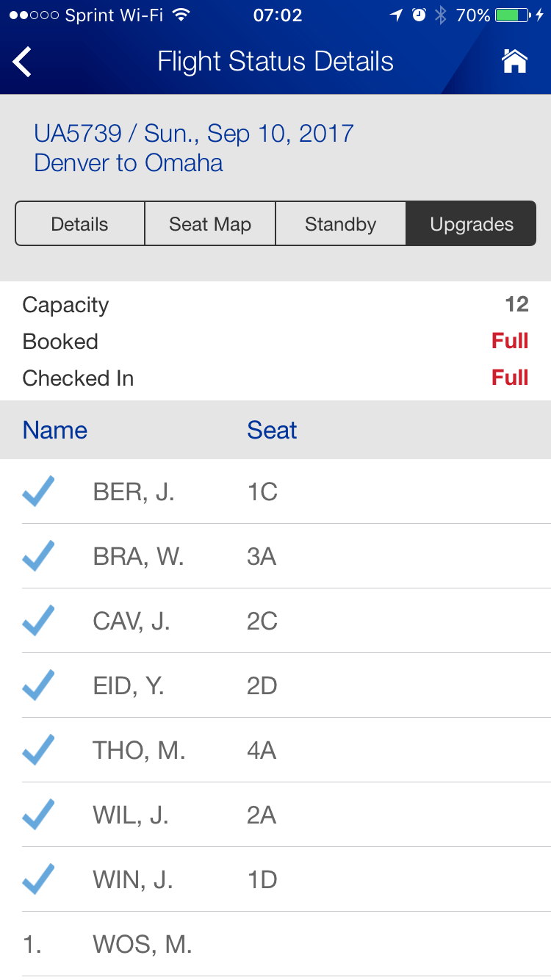Viewport: 551px width, 980px height.
Task: Tap the checkmark beside BER, J.
Action: [38, 491]
